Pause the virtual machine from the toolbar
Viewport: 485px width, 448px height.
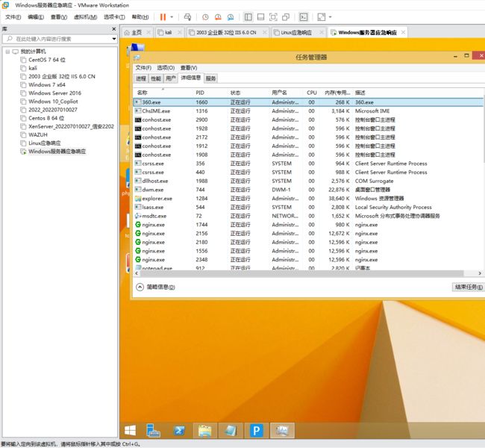(163, 17)
